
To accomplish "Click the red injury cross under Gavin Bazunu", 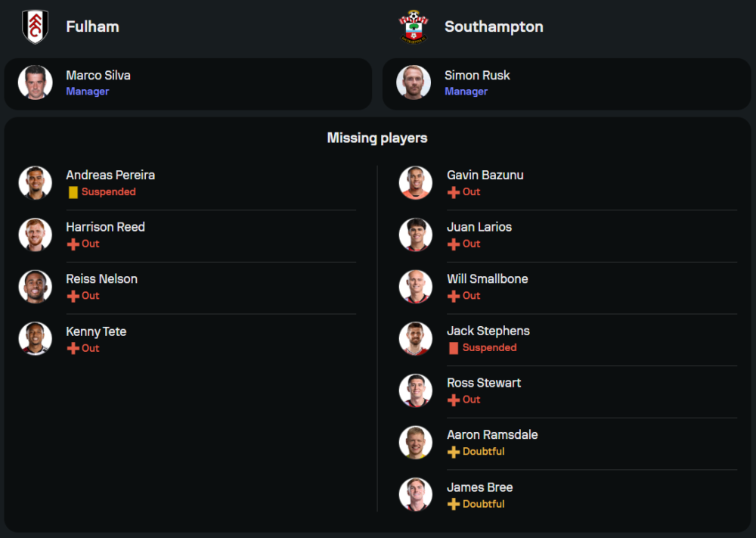I will pyautogui.click(x=454, y=192).
